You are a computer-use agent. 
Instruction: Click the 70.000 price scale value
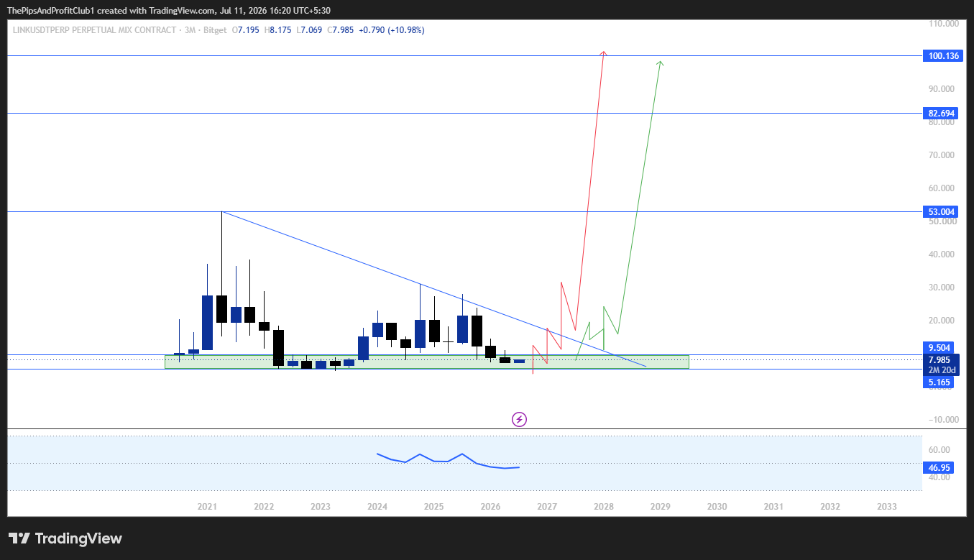(943, 155)
